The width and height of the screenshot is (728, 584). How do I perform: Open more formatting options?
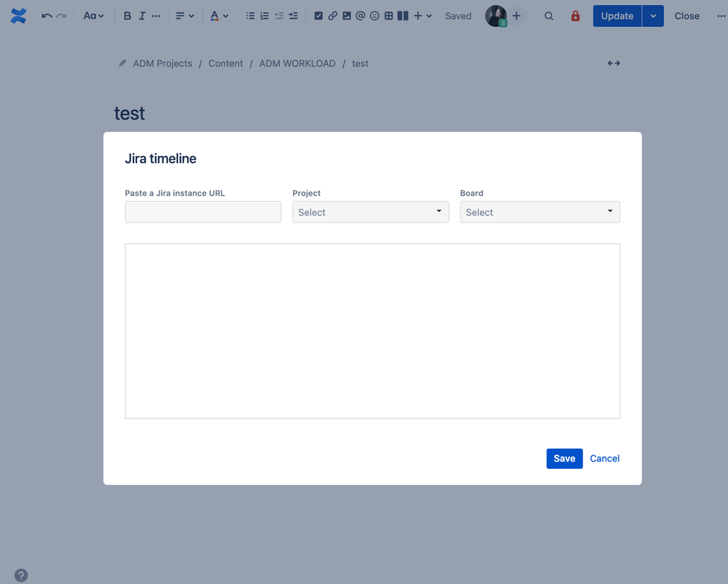[156, 16]
